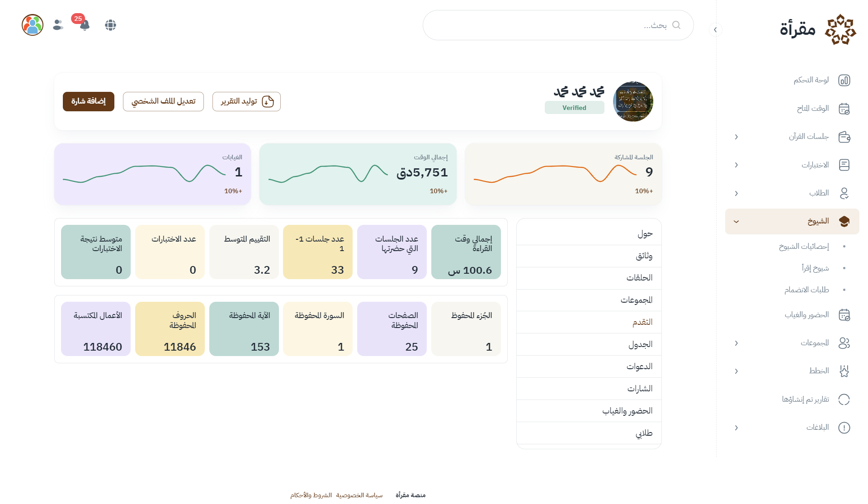Switch to the الشارات tab
The height and width of the screenshot is (504, 868).
tap(640, 389)
